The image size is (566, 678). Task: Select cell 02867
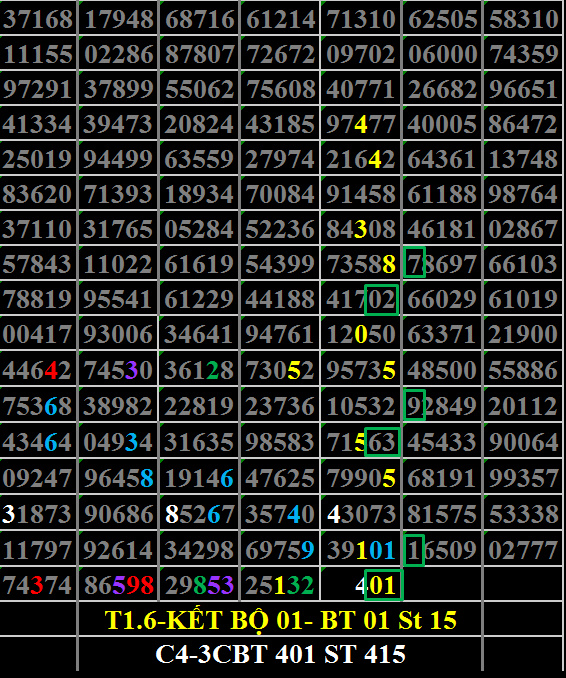524,228
